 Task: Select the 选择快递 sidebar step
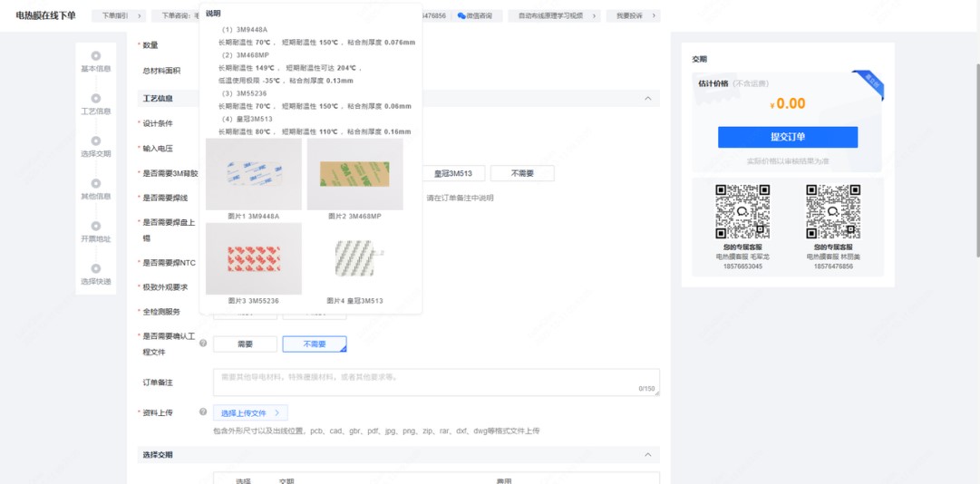pyautogui.click(x=96, y=281)
